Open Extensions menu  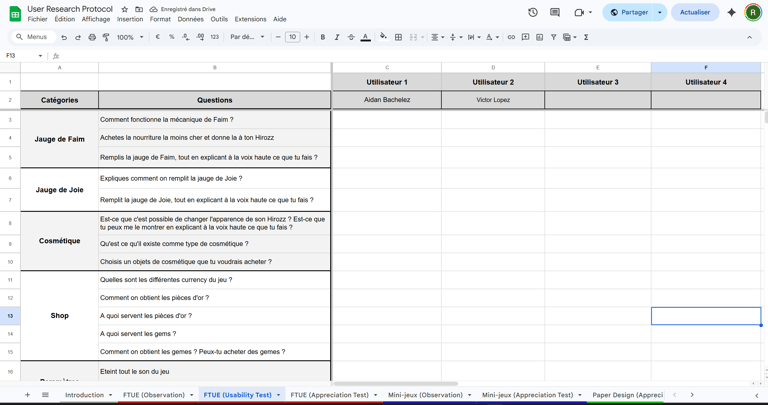[250, 19]
